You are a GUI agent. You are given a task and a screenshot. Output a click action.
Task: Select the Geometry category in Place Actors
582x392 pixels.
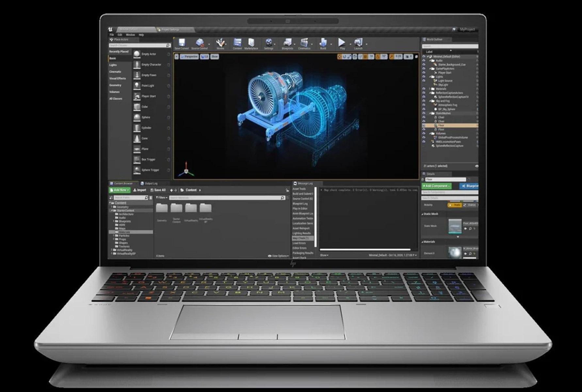point(115,85)
